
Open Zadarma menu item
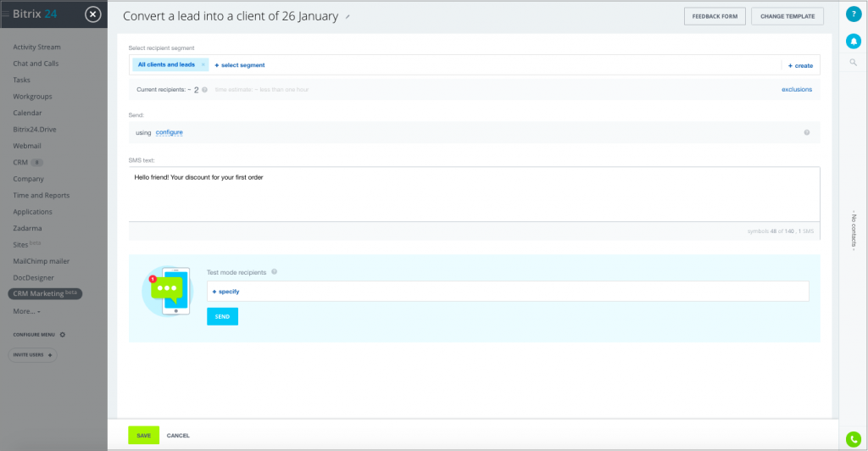27,228
